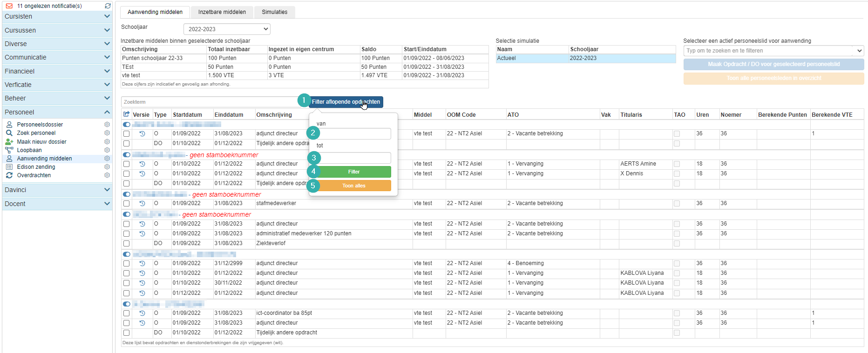Open the Schooljaar 2022-2023 dropdown

(227, 29)
